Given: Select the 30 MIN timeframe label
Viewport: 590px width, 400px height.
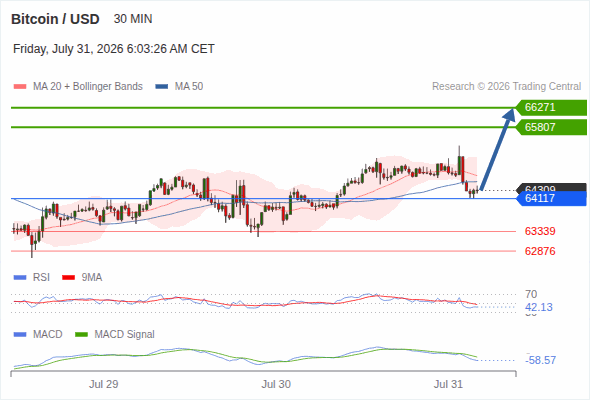Looking at the screenshot, I should pyautogui.click(x=133, y=19).
